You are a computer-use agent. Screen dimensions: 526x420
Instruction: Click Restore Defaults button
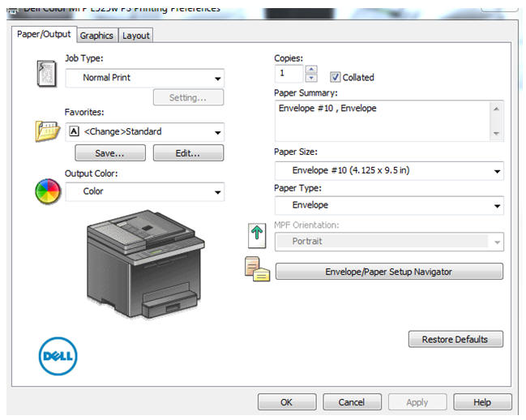(455, 339)
